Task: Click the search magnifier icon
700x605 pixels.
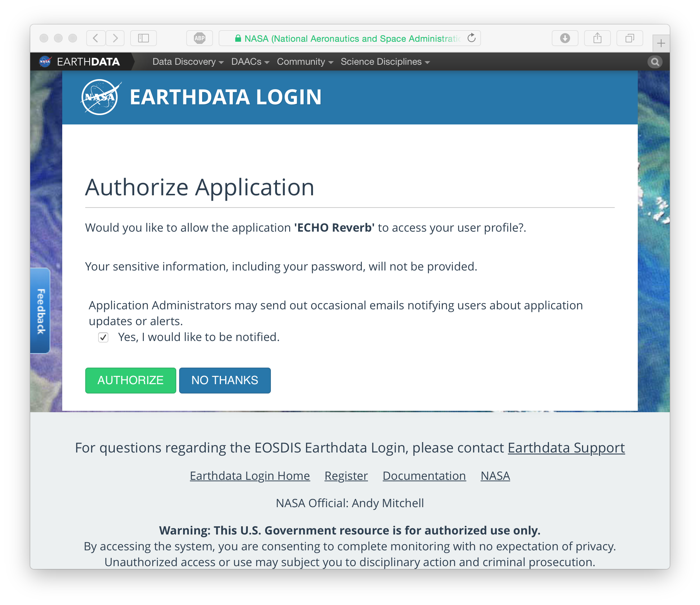Action: click(655, 62)
